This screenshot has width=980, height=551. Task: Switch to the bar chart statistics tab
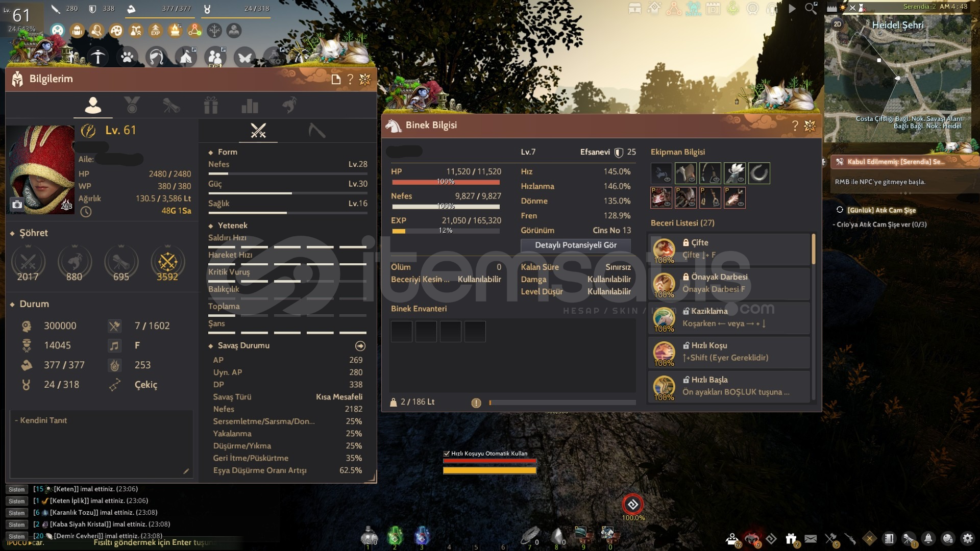[x=250, y=105]
